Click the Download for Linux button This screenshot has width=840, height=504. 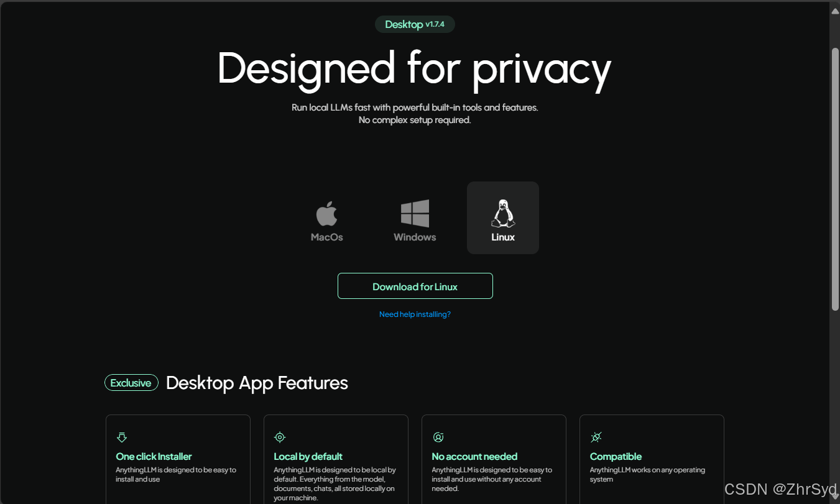(x=415, y=286)
